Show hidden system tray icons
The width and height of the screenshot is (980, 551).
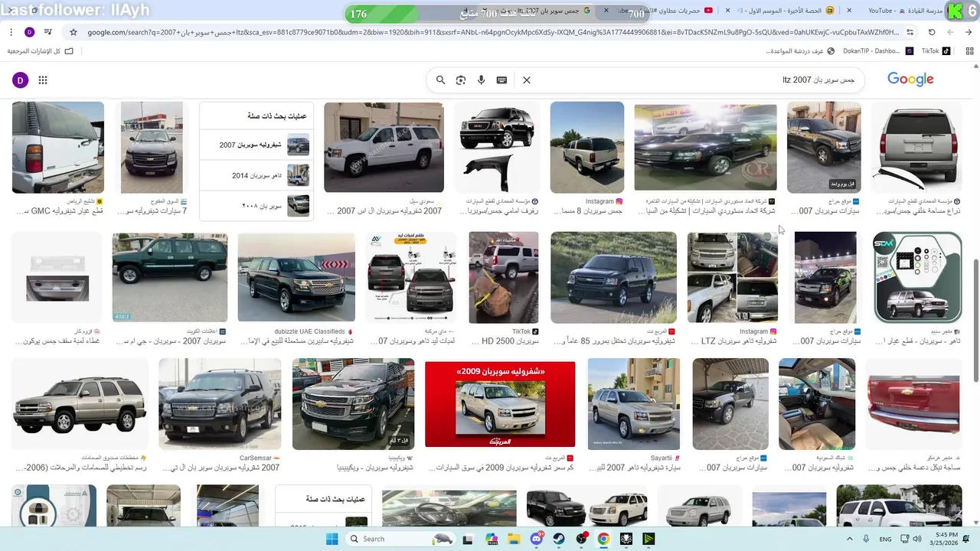pyautogui.click(x=848, y=539)
